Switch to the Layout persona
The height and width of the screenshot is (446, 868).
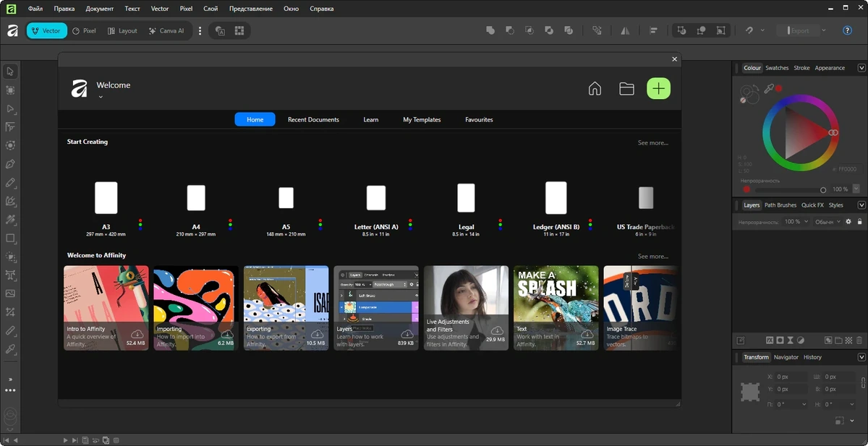point(122,31)
